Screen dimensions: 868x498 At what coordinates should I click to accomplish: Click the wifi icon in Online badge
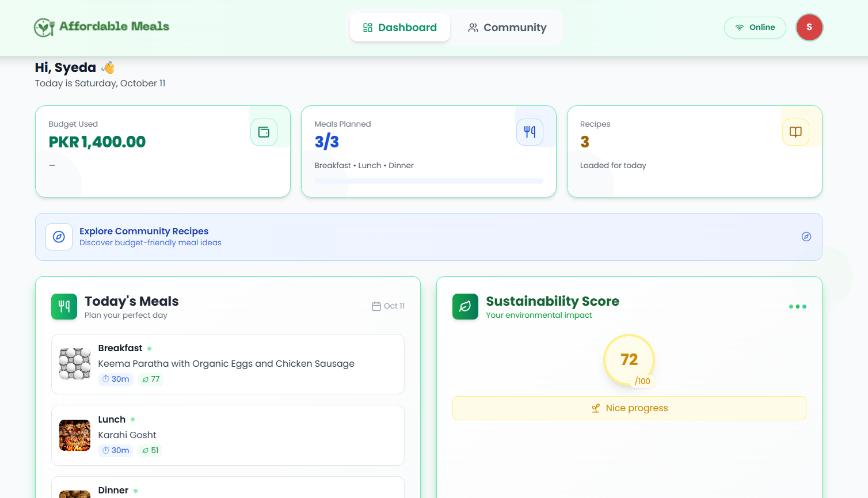(740, 28)
